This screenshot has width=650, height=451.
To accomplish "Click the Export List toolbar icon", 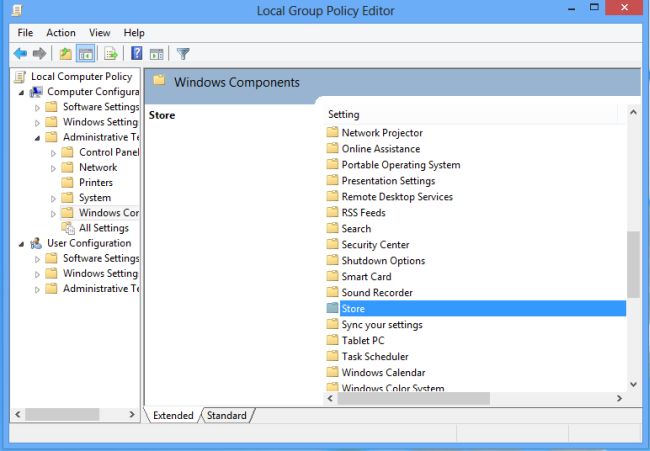I will click(111, 53).
